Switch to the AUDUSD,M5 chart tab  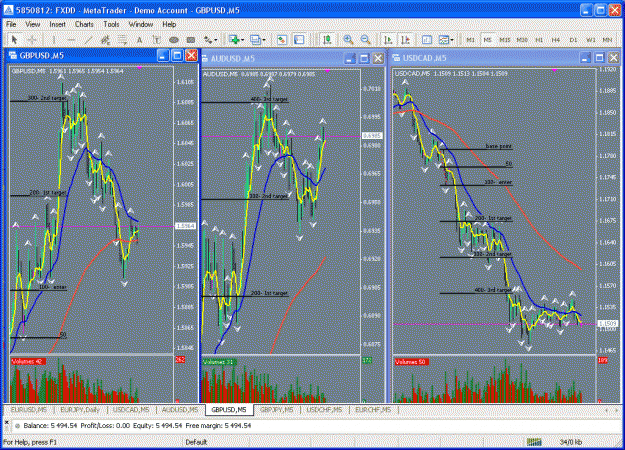(180, 410)
